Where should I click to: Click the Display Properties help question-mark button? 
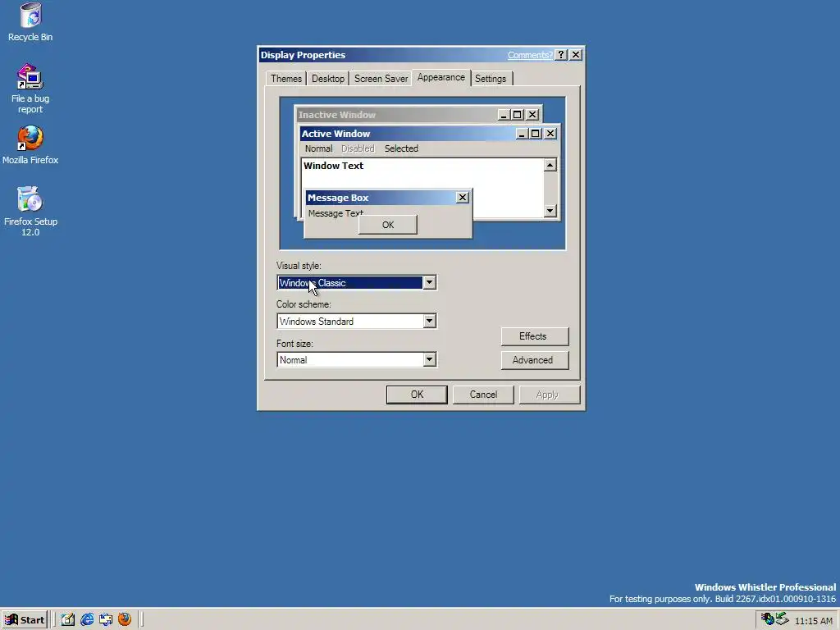coord(561,55)
